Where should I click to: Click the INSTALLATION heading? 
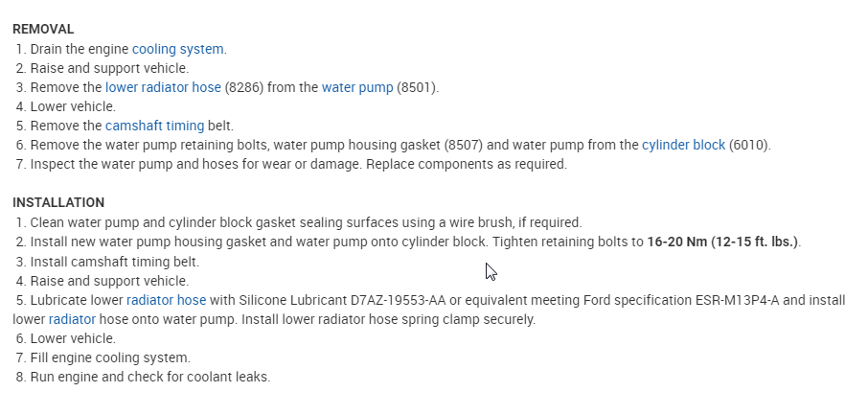(x=58, y=202)
